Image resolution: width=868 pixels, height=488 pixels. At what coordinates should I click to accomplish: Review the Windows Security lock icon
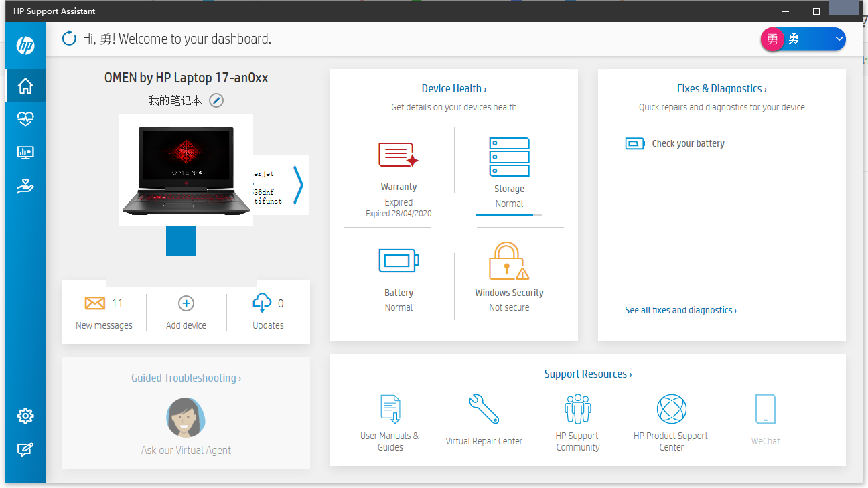[x=509, y=262]
